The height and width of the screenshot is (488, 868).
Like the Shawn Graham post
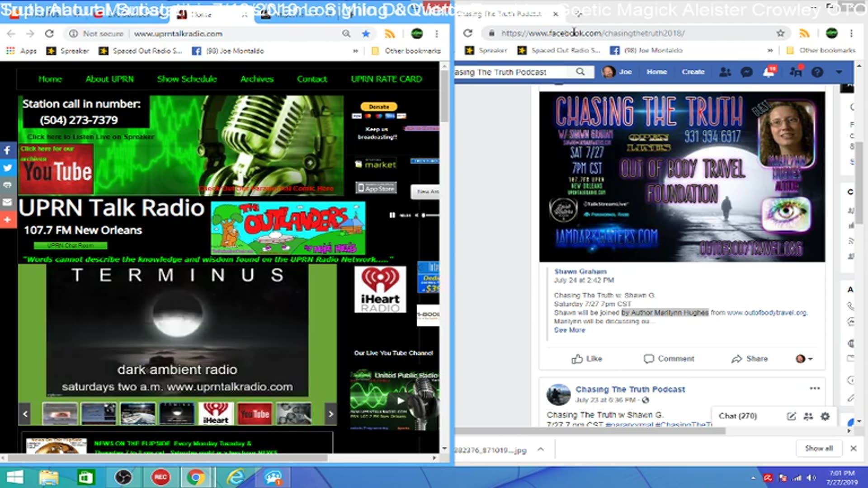(587, 359)
